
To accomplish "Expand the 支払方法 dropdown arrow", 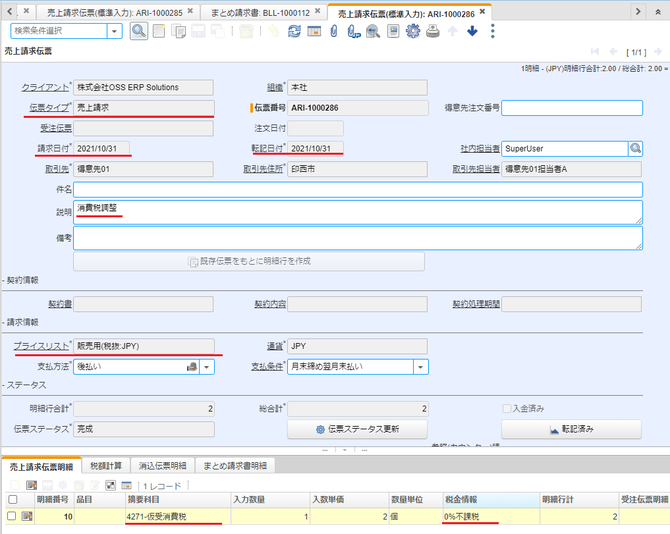I will [x=207, y=367].
